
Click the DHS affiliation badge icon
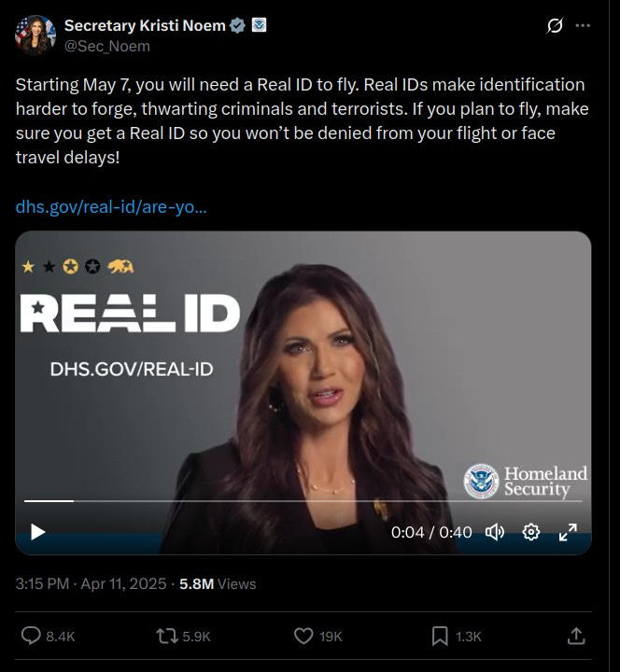(259, 25)
